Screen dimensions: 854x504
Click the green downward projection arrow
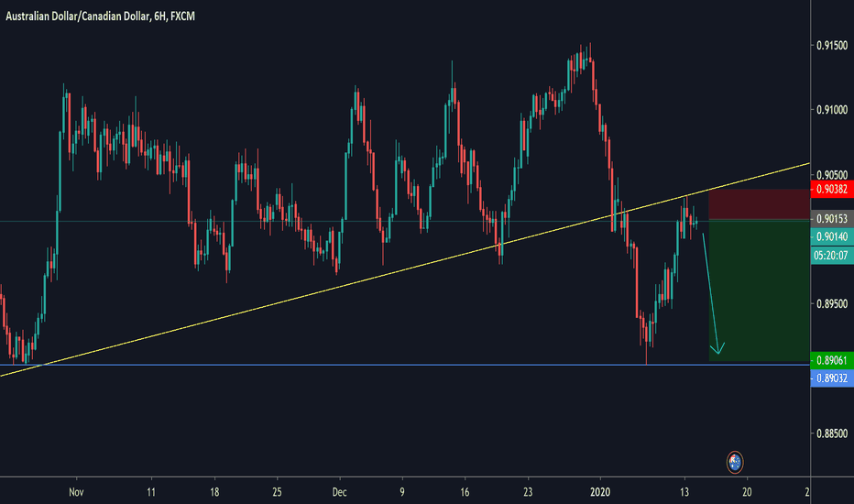point(711,293)
